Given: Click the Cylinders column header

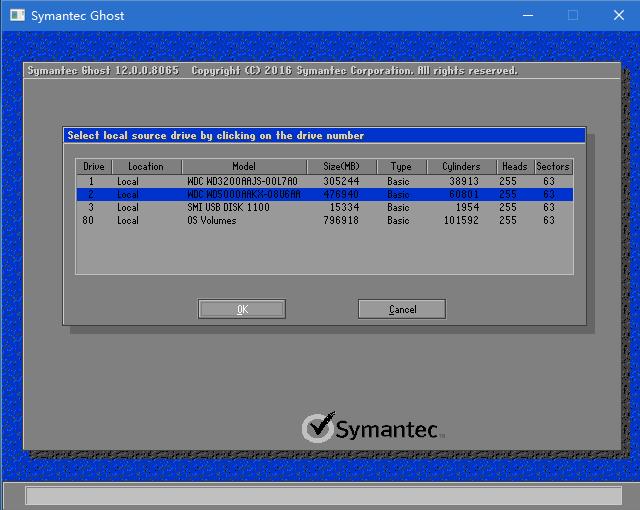Looking at the screenshot, I should click(x=461, y=166).
